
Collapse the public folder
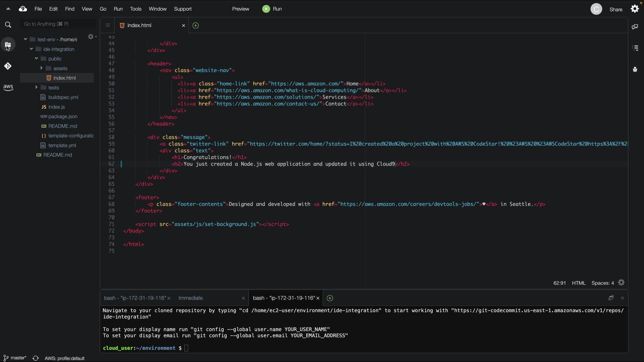click(x=36, y=58)
